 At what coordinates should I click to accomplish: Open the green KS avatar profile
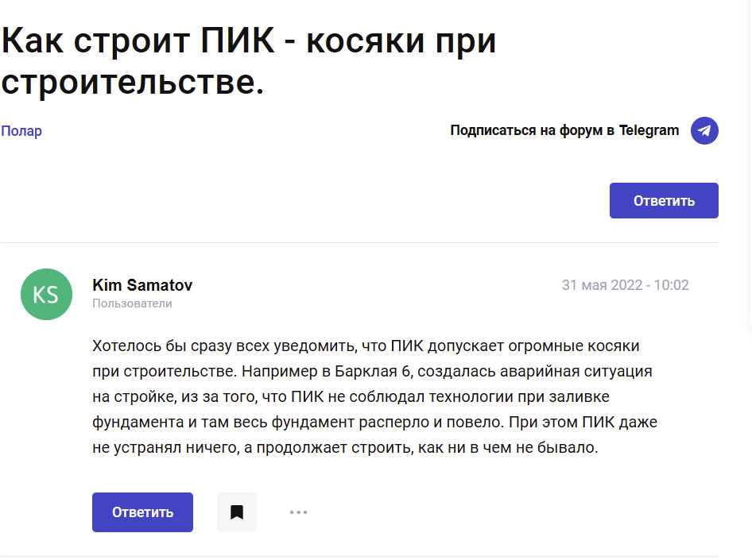click(x=47, y=294)
